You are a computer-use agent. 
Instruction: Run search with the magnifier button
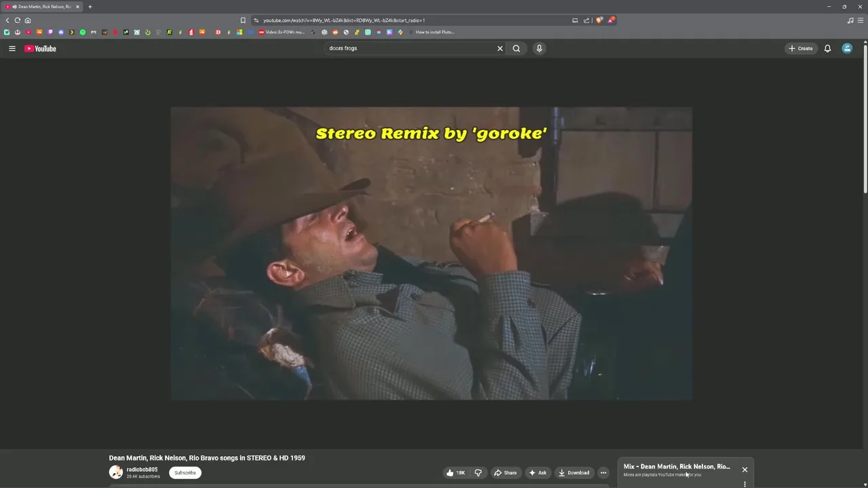[516, 48]
